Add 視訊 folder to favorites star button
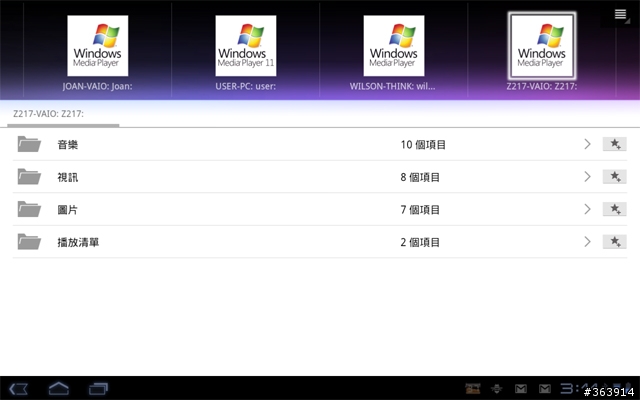640x400 pixels. [x=615, y=177]
